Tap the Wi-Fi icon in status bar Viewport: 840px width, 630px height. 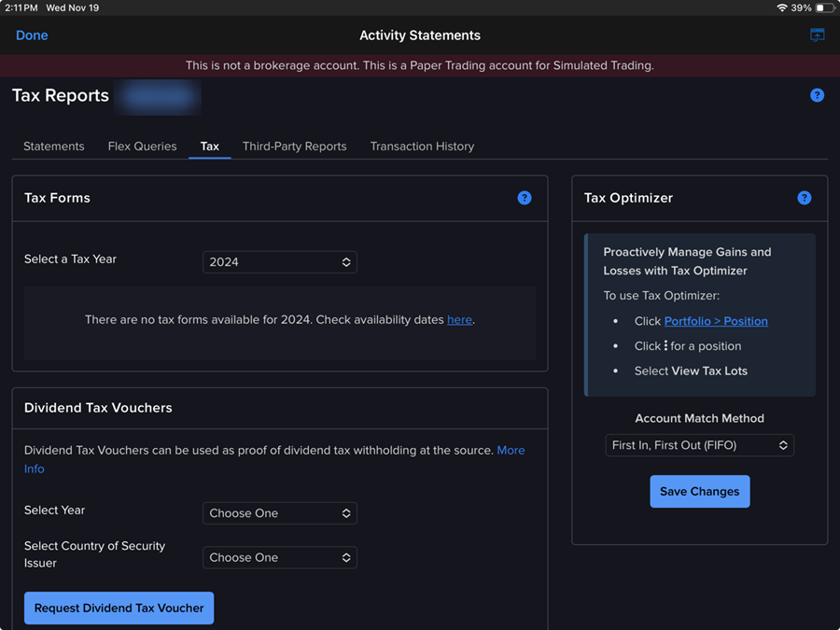tap(781, 7)
